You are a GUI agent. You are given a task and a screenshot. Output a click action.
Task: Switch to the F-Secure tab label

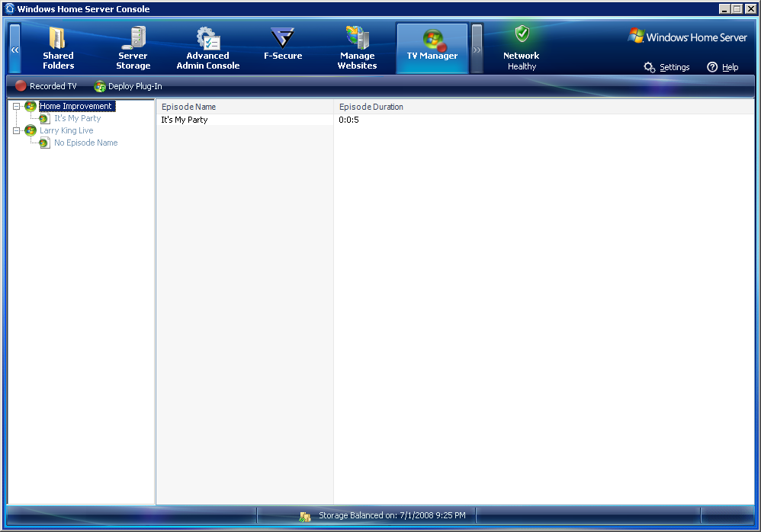pos(283,56)
